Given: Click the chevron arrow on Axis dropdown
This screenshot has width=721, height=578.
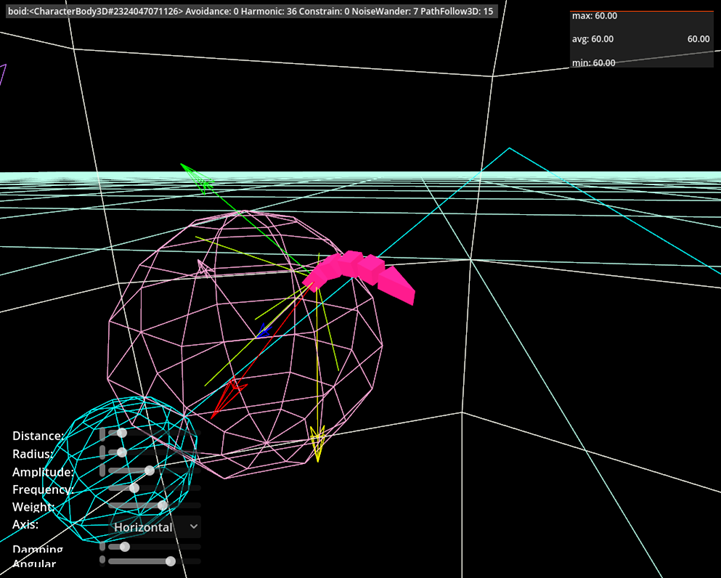Looking at the screenshot, I should [x=193, y=526].
